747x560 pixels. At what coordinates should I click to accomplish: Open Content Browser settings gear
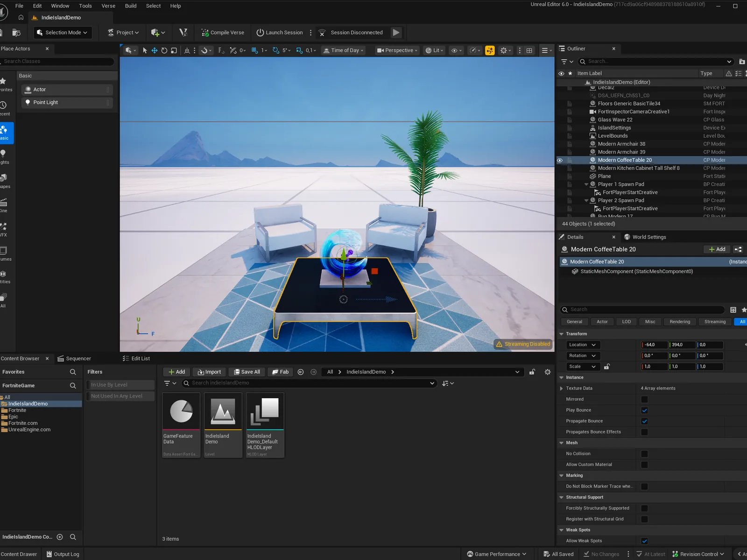coord(548,372)
